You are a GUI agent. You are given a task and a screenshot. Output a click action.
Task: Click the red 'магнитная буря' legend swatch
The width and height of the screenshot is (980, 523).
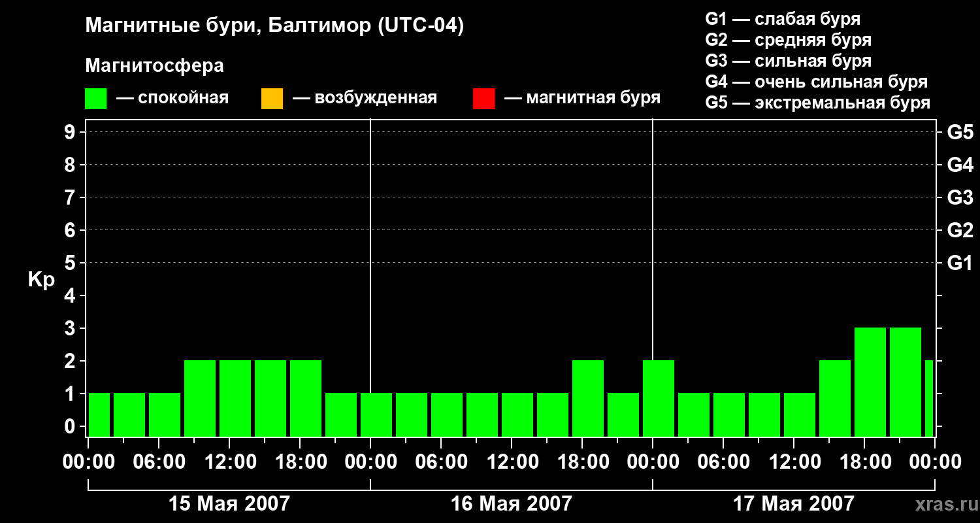[x=483, y=99]
